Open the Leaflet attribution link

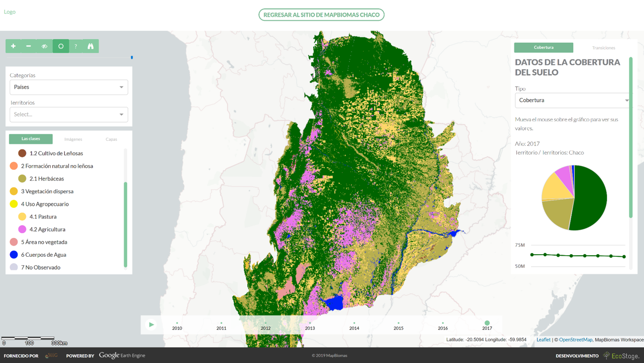(543, 340)
